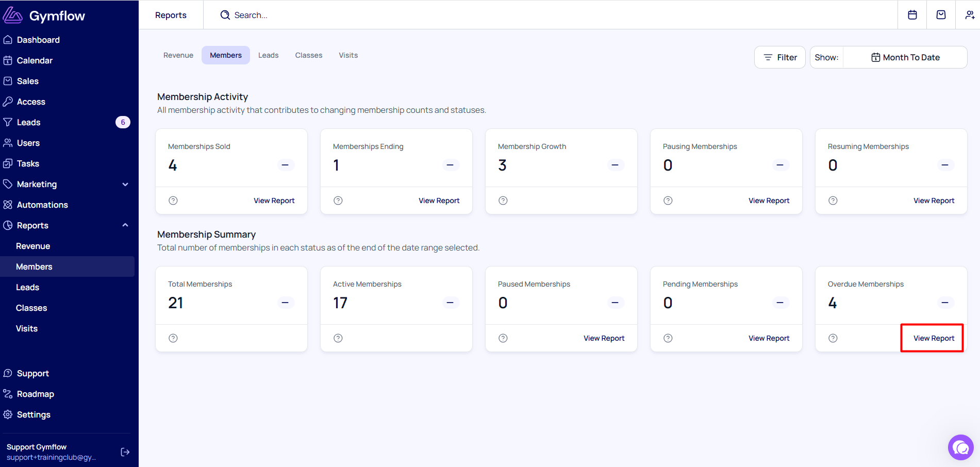Switch to the Classes tab

coord(309,55)
